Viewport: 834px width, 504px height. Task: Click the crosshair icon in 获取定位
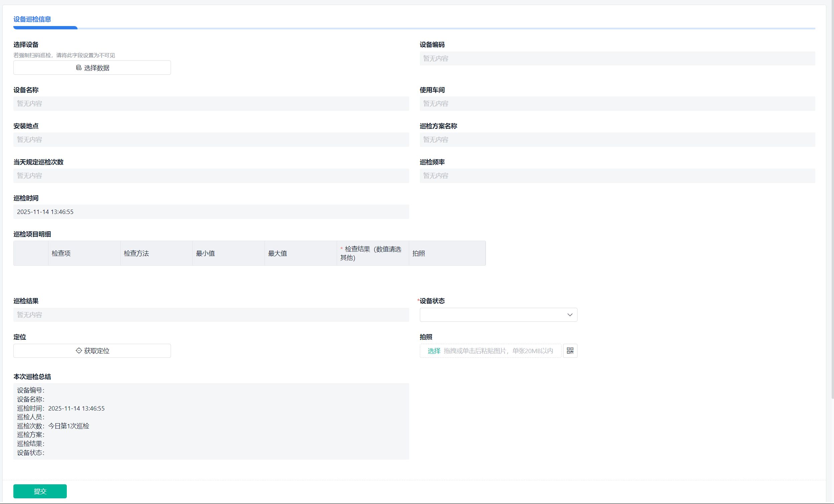click(78, 351)
